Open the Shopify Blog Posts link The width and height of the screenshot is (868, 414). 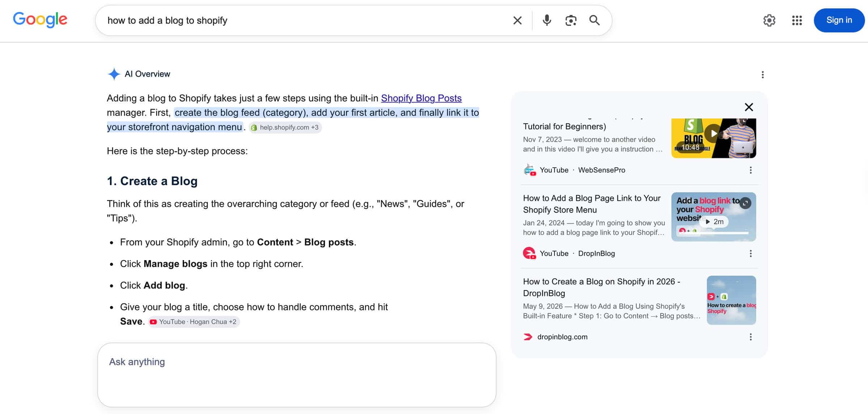point(421,98)
